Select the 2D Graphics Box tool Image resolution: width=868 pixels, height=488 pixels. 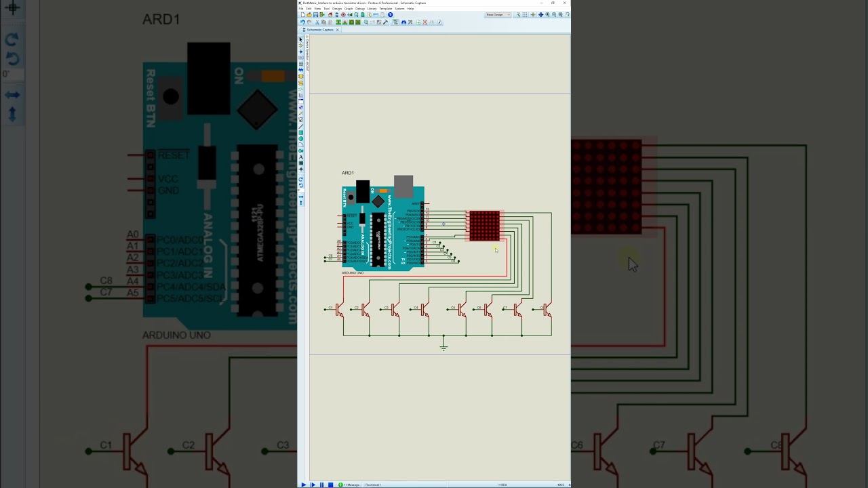tap(301, 133)
